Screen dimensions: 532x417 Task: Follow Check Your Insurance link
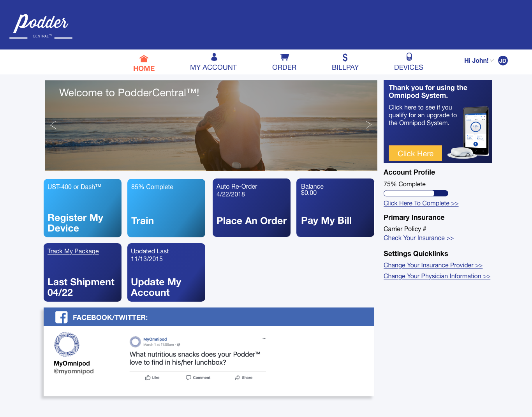click(x=419, y=238)
